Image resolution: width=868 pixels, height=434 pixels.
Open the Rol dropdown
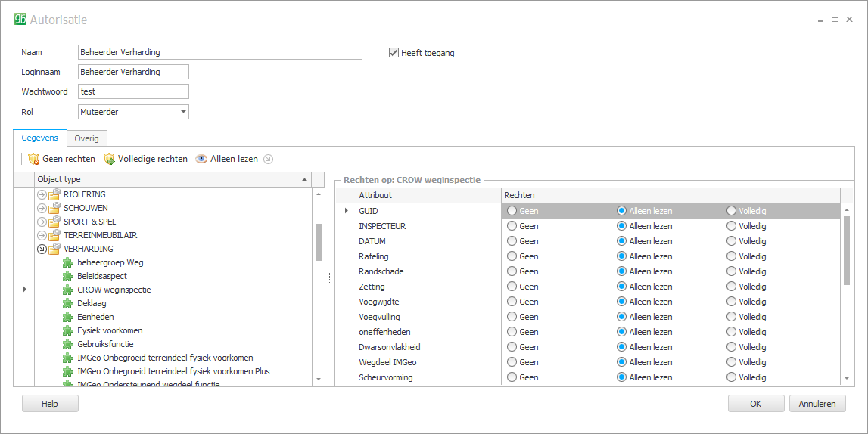pyautogui.click(x=183, y=112)
